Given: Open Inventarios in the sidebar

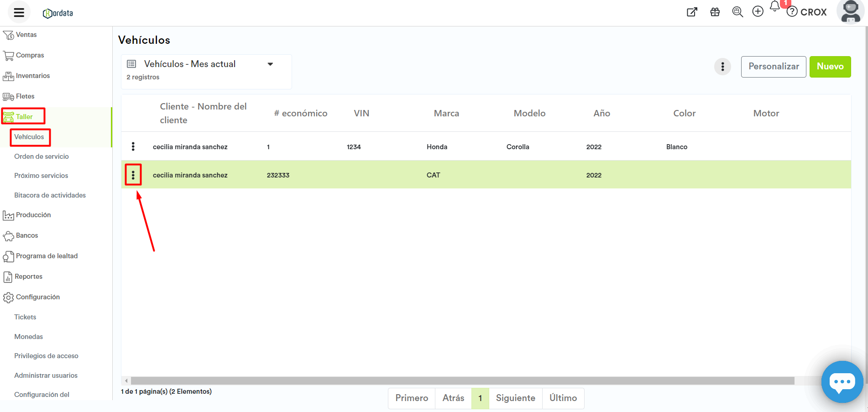Looking at the screenshot, I should [32, 76].
